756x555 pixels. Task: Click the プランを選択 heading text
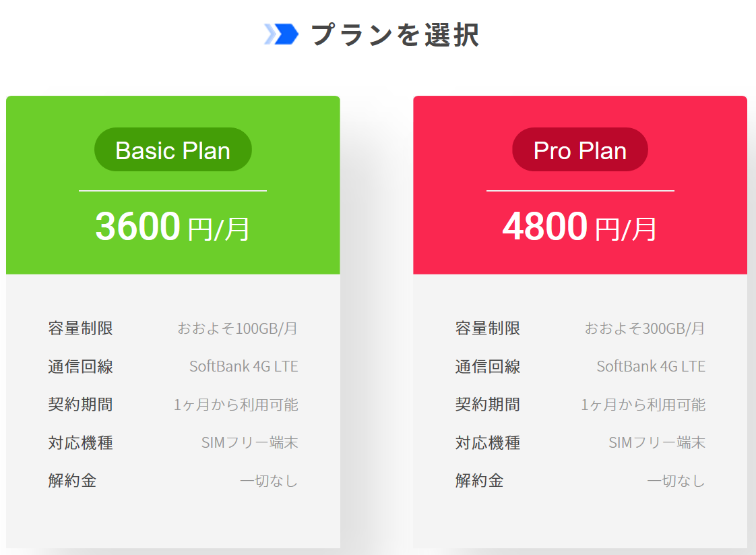tap(395, 35)
